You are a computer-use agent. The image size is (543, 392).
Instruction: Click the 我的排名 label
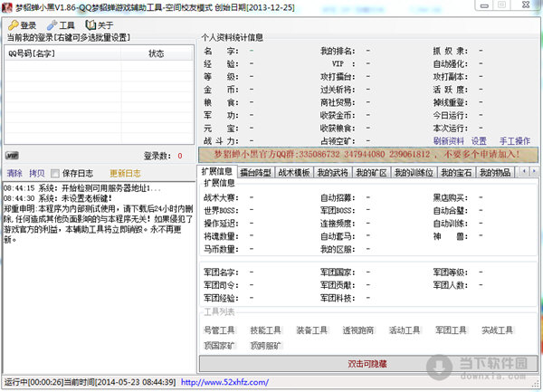[338, 52]
